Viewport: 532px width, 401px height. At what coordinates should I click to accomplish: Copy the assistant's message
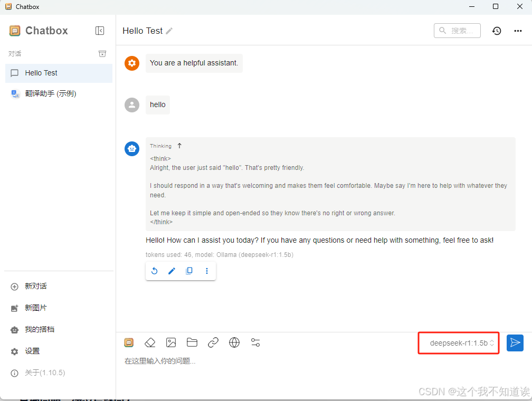(189, 271)
